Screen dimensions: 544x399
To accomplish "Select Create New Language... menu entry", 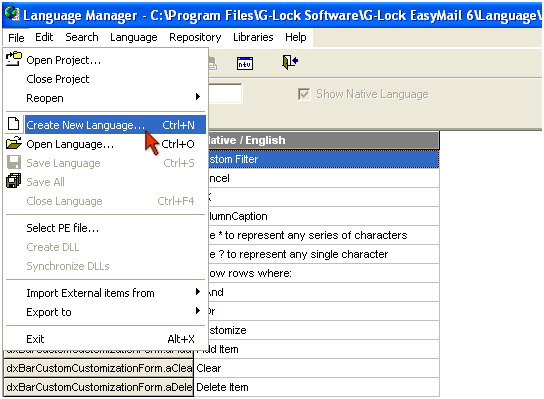I will pyautogui.click(x=105, y=125).
